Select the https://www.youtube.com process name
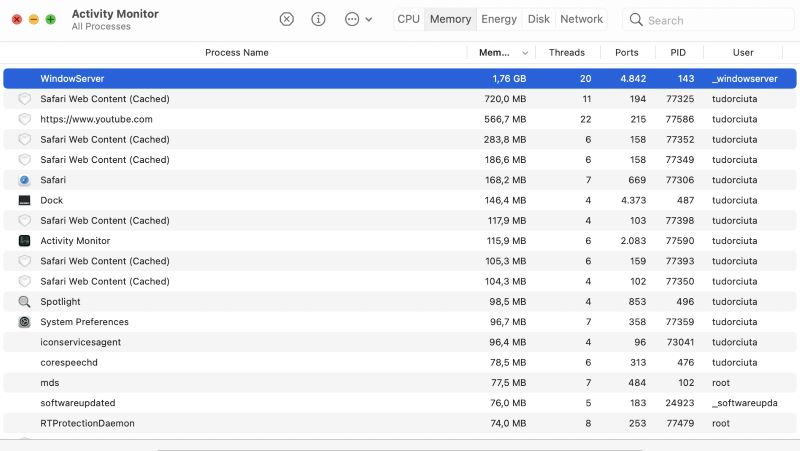 point(96,119)
